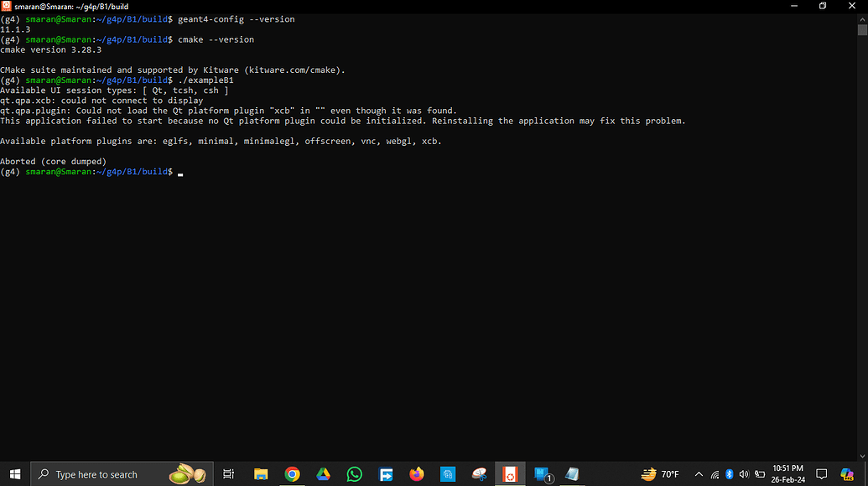Open Google Drive from the taskbar

pos(323,473)
